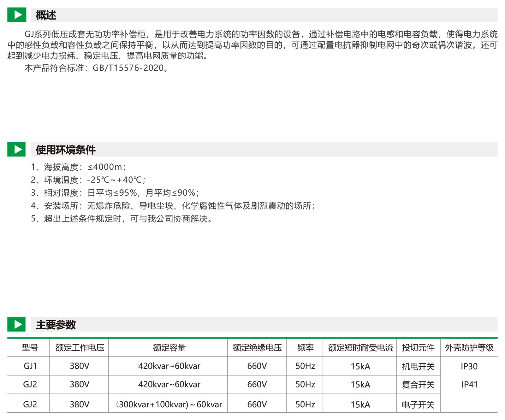Click the 相对湿度 list item
Image resolution: width=505 pixels, height=420 pixels.
(115, 193)
